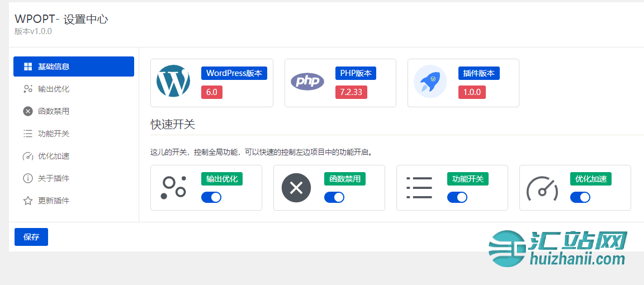This screenshot has width=644, height=285.
Task: Click the 快速开关 heading
Action: [173, 125]
